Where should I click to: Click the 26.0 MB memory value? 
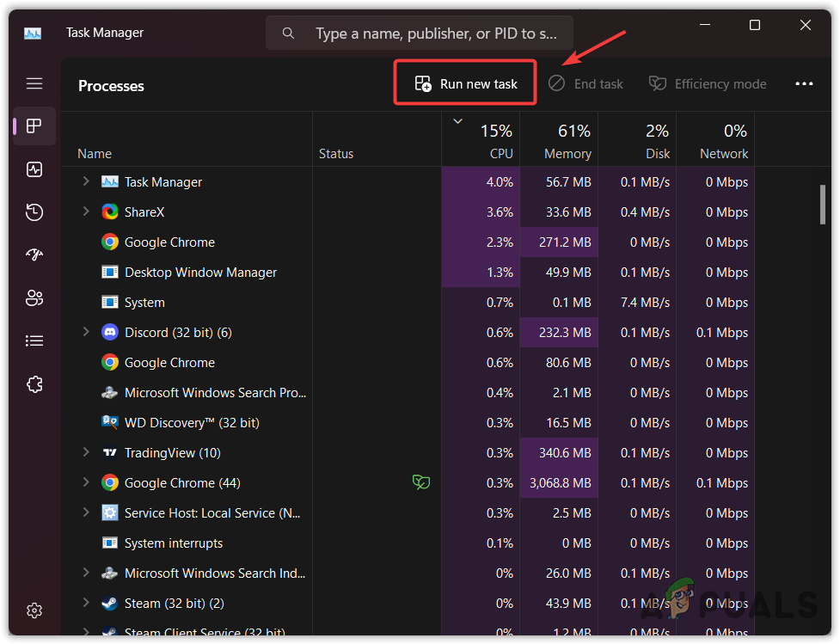click(568, 573)
